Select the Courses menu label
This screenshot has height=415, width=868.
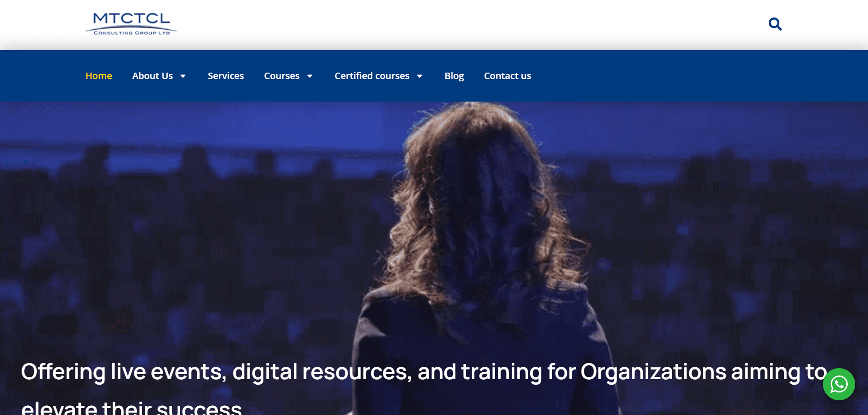tap(281, 76)
